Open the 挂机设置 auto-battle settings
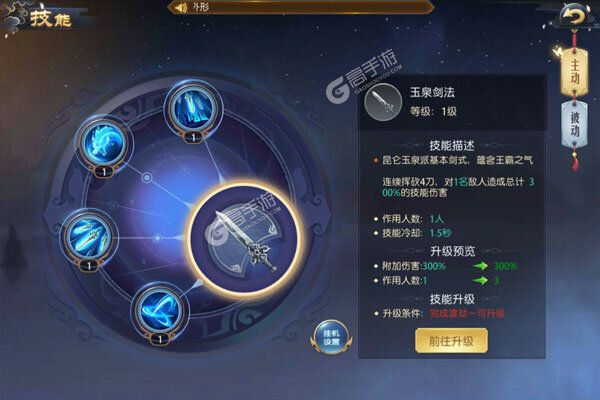This screenshot has width=600, height=400. pyautogui.click(x=331, y=338)
